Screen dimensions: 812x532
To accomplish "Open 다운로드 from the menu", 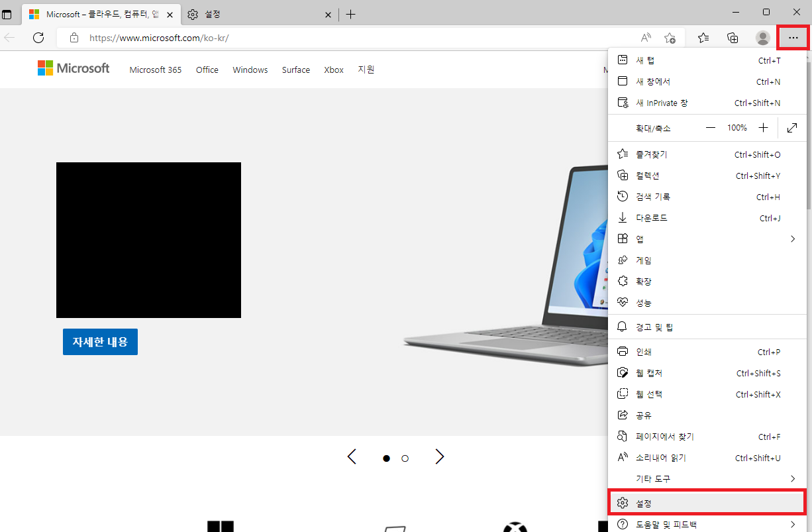I will [707, 218].
